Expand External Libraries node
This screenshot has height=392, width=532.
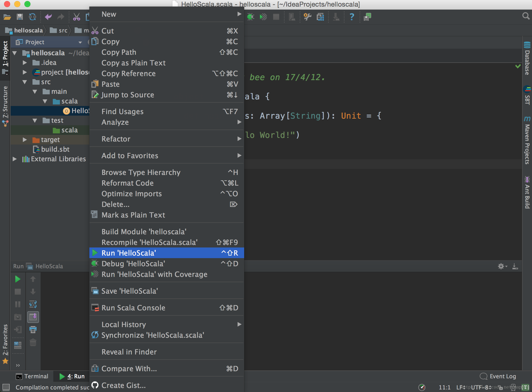[14, 159]
